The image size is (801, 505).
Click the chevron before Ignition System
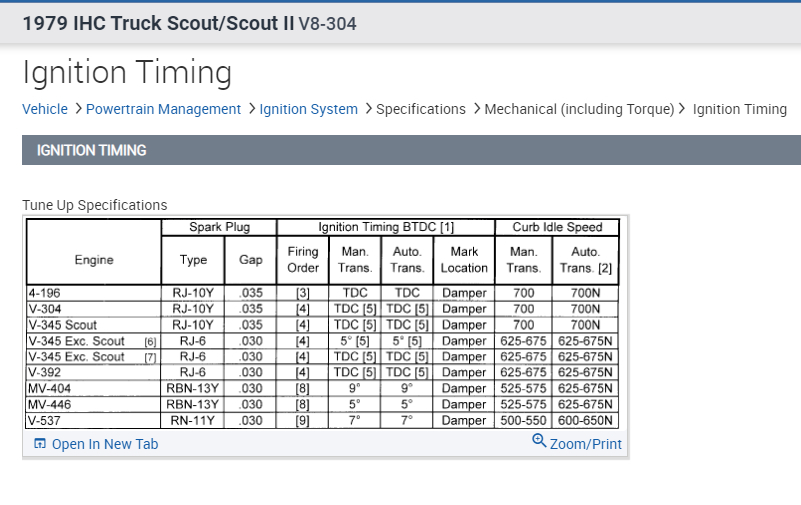coord(252,109)
